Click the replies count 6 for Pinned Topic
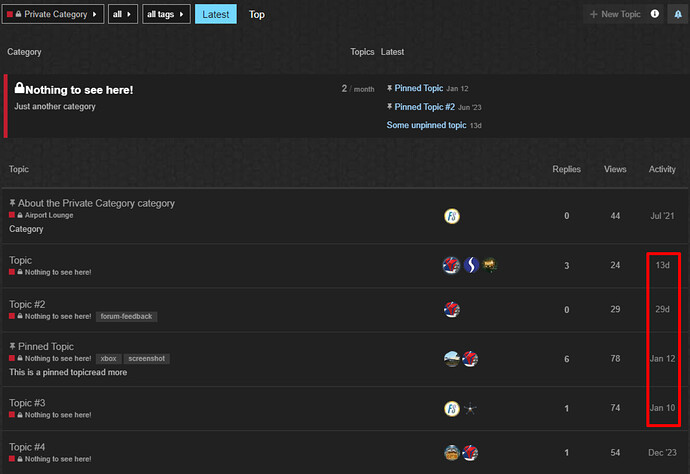690x474 pixels. pyautogui.click(x=566, y=359)
